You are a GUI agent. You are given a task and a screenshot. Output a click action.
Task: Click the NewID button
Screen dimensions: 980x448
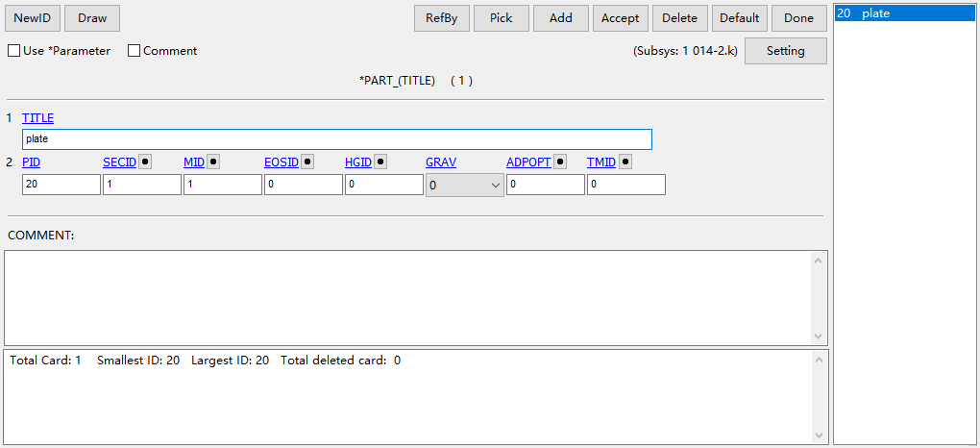(x=33, y=18)
